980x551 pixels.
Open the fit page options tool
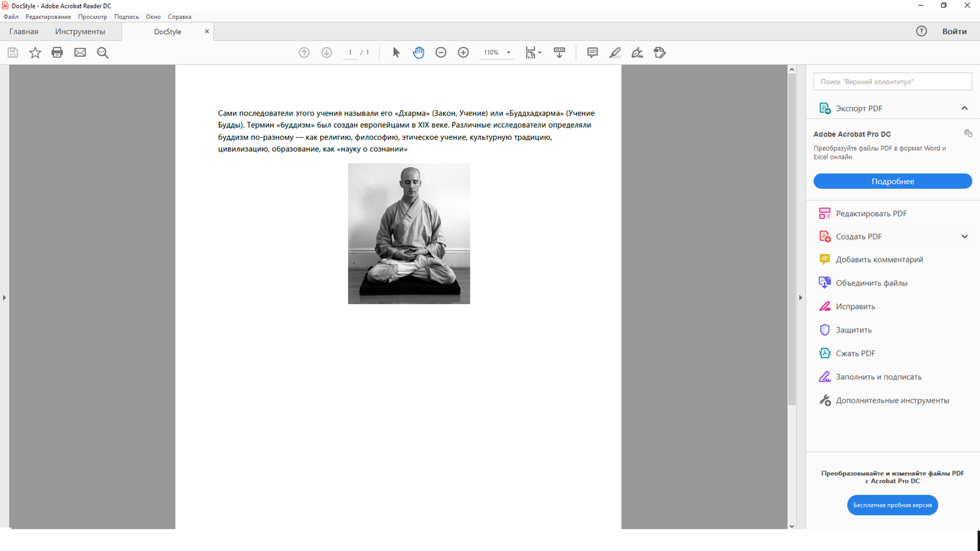(x=533, y=53)
